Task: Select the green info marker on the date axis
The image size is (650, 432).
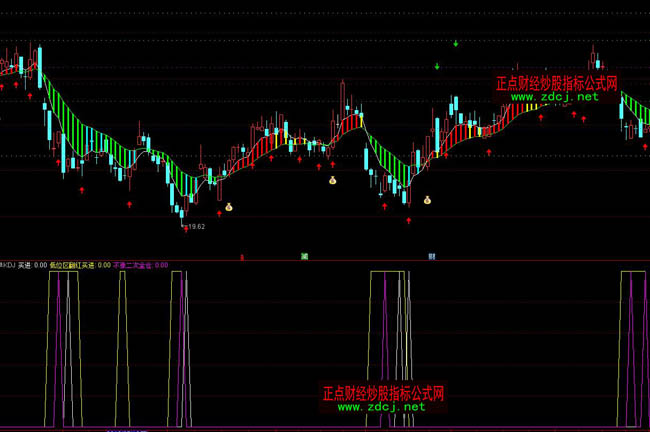Action: (x=304, y=256)
